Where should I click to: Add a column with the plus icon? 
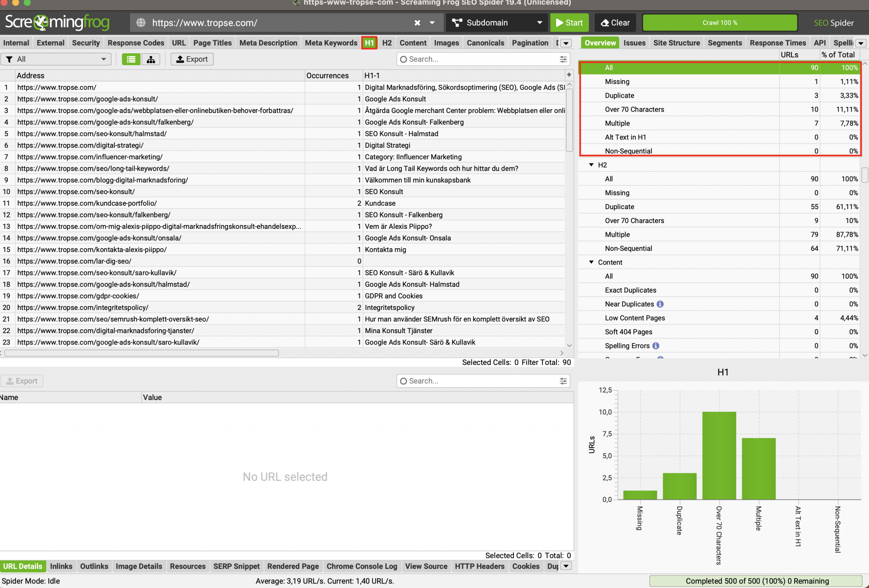click(569, 75)
